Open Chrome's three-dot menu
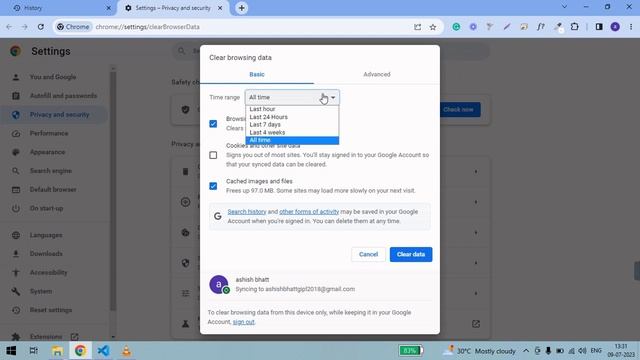Image resolution: width=640 pixels, height=360 pixels. (631, 27)
